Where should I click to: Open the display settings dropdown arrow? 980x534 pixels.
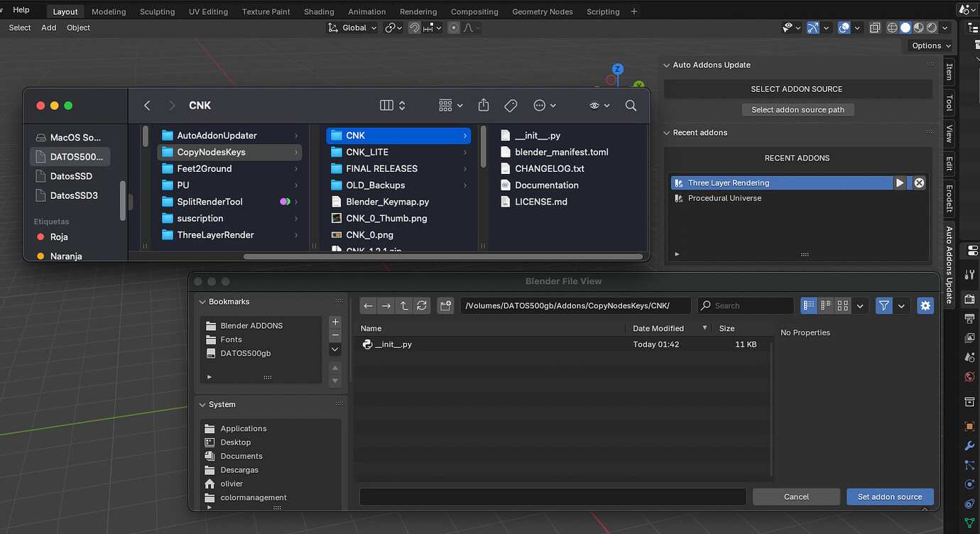[861, 305]
